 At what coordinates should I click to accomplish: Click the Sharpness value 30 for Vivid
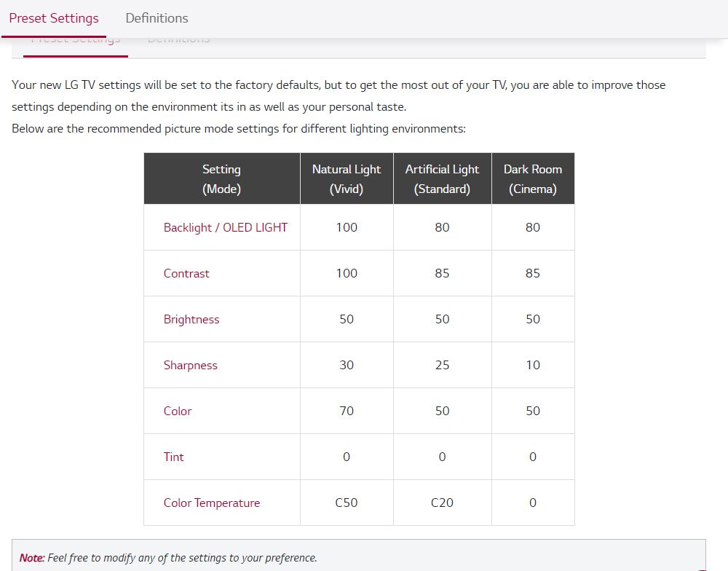[347, 365]
